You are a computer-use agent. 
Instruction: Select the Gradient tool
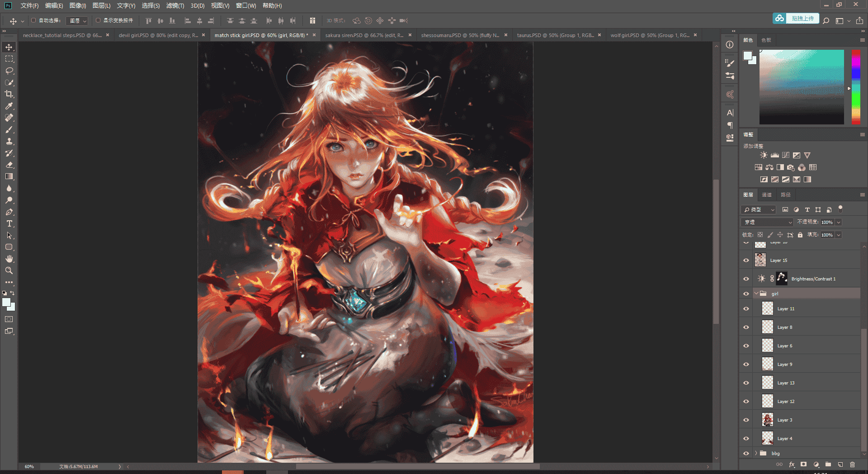[9, 176]
